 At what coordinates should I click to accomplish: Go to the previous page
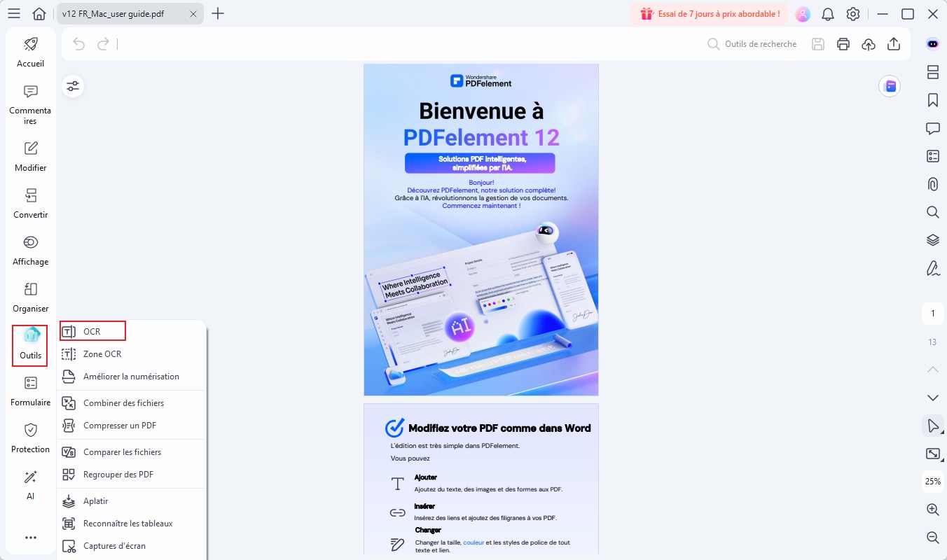click(932, 369)
